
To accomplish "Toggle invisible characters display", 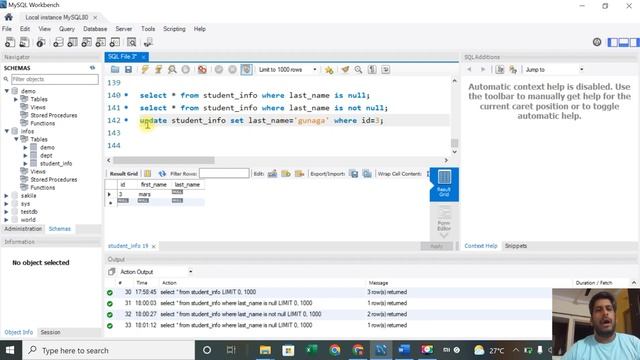I will 372,70.
